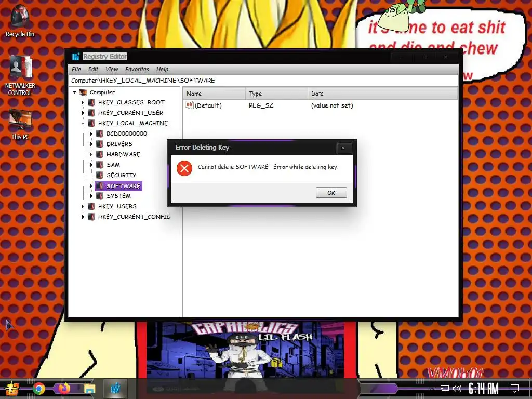Open the Recycle Bin desktop icon

pyautogui.click(x=20, y=20)
